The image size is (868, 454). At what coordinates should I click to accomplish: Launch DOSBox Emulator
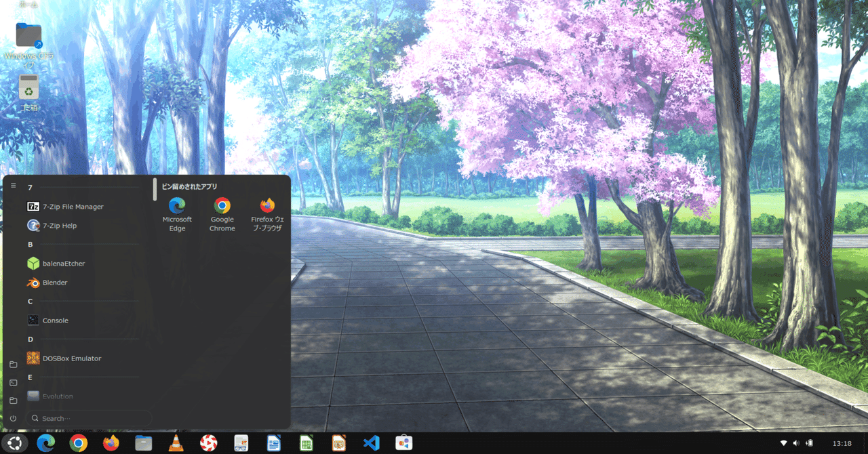click(x=71, y=358)
